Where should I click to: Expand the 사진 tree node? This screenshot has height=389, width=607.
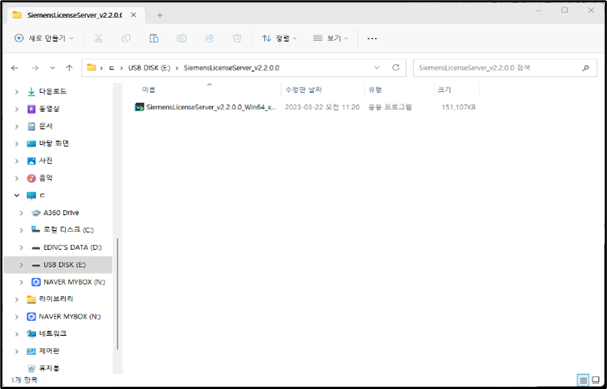[17, 161]
